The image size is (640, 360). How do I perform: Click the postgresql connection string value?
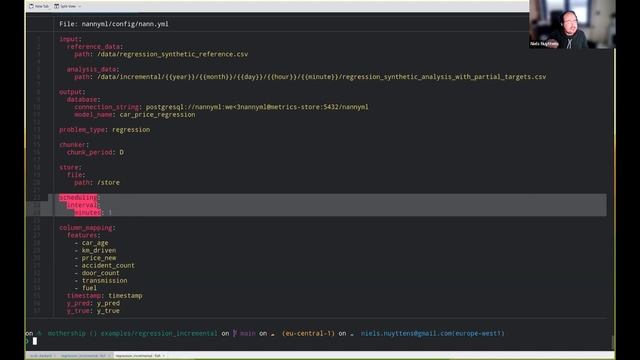pos(257,107)
